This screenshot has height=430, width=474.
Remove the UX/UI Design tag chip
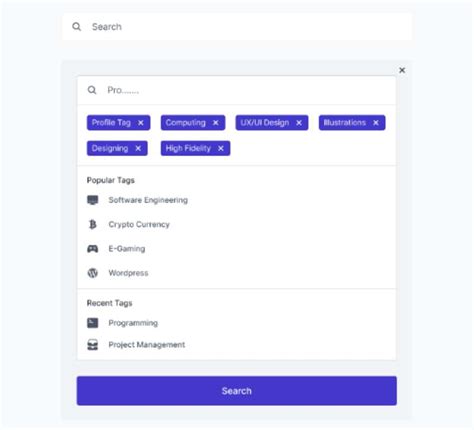[x=299, y=123]
